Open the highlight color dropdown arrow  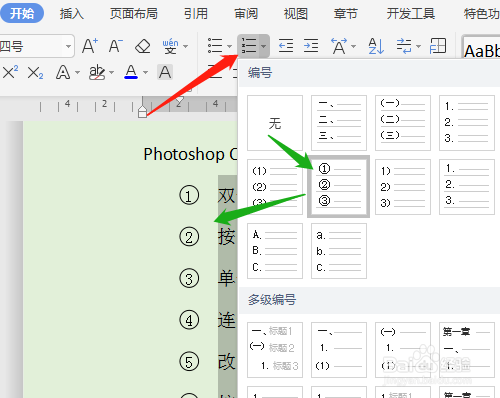(x=112, y=72)
